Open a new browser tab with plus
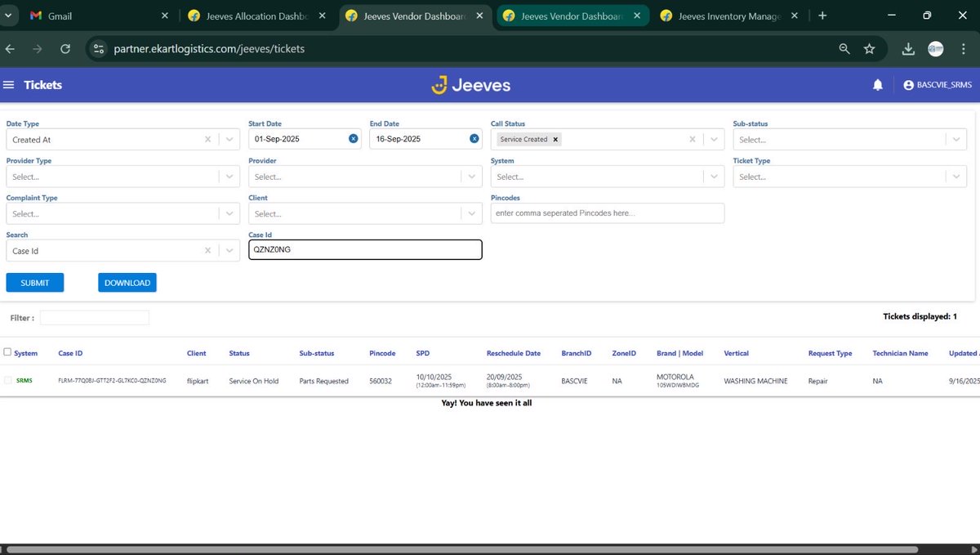The image size is (980, 555). [822, 16]
